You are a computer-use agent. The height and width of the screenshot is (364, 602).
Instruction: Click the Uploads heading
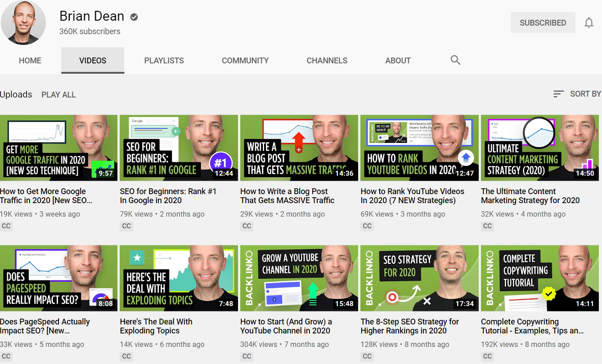point(16,94)
